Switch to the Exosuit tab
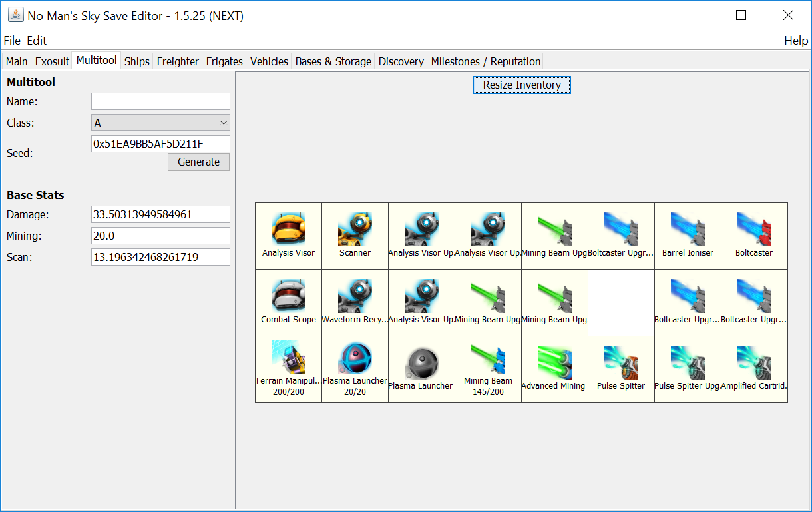 (52, 61)
